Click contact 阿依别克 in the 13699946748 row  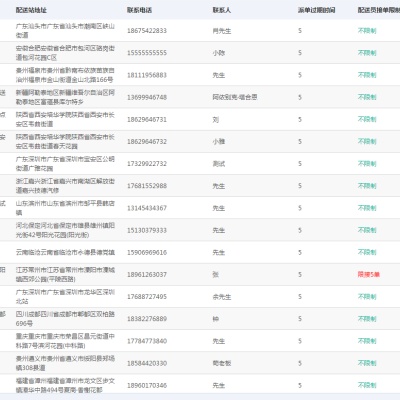coord(235,97)
